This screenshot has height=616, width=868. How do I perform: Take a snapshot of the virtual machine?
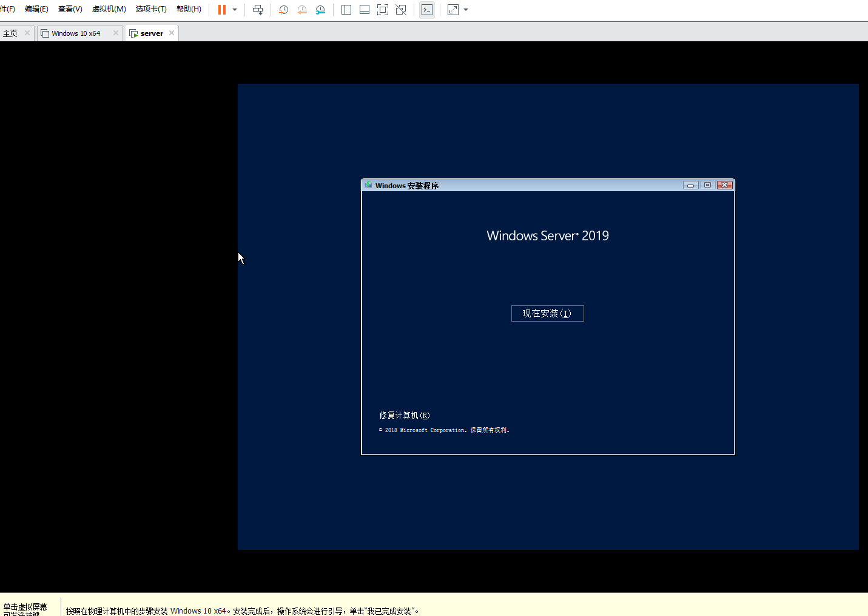pyautogui.click(x=283, y=9)
